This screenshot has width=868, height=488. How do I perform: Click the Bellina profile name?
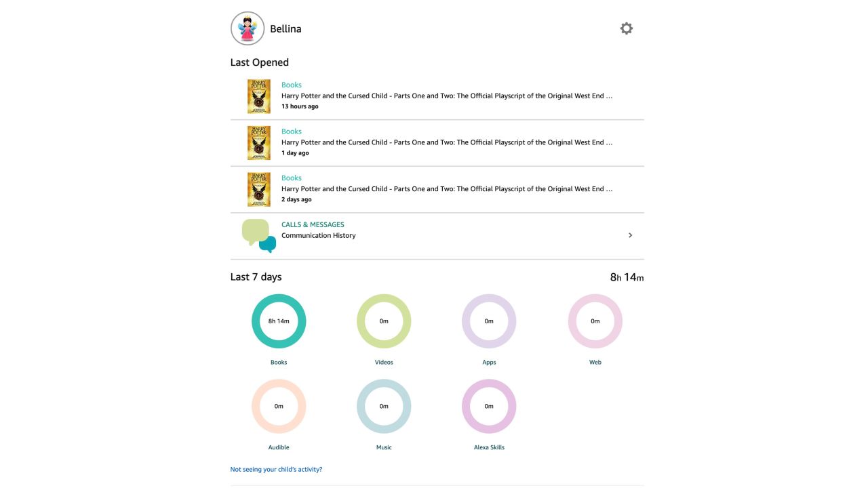point(285,28)
